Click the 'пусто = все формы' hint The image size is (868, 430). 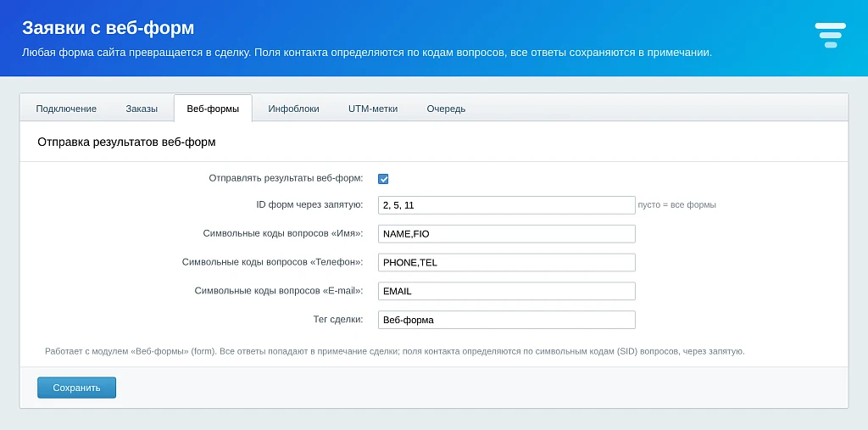click(677, 205)
